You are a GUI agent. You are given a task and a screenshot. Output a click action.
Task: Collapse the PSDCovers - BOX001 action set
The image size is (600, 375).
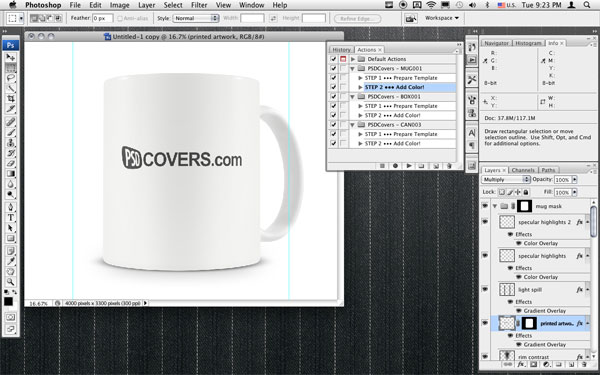coord(353,97)
